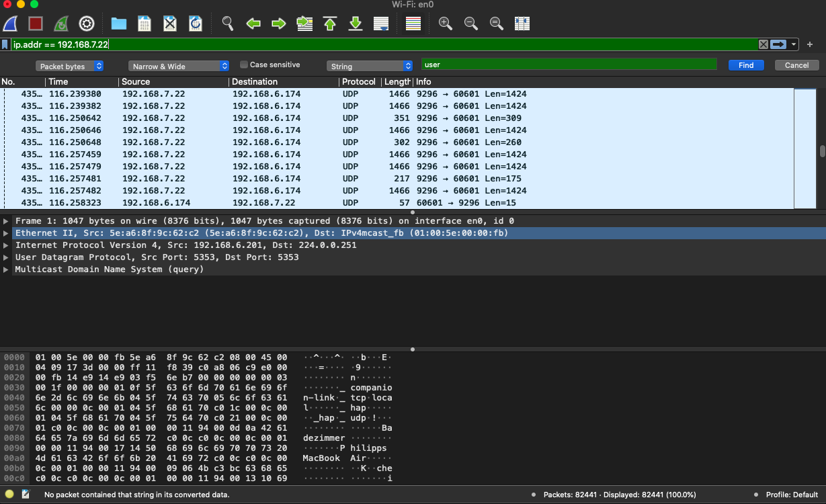Screen dimensions: 826x504
Task: Stop the running capture with red square
Action: pos(36,24)
